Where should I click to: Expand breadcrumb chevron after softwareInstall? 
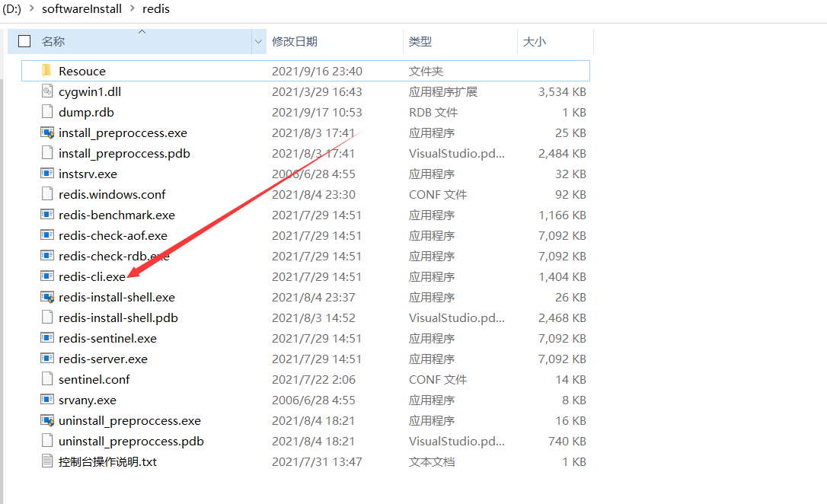[x=132, y=8]
